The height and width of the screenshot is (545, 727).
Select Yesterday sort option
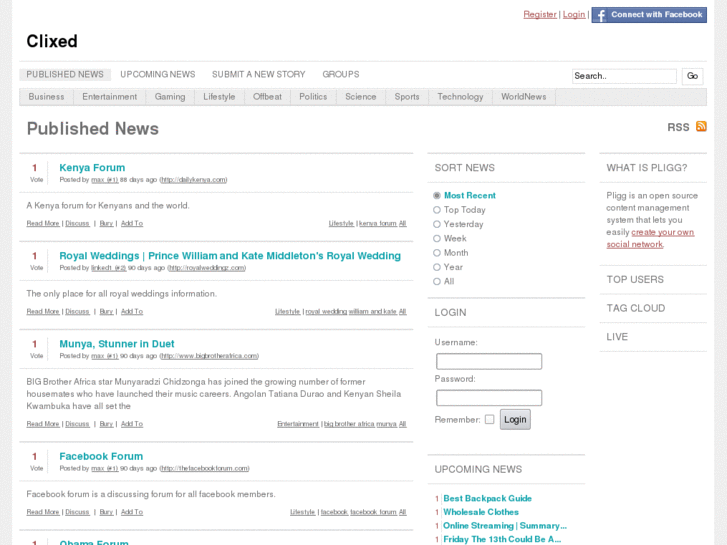pos(437,224)
